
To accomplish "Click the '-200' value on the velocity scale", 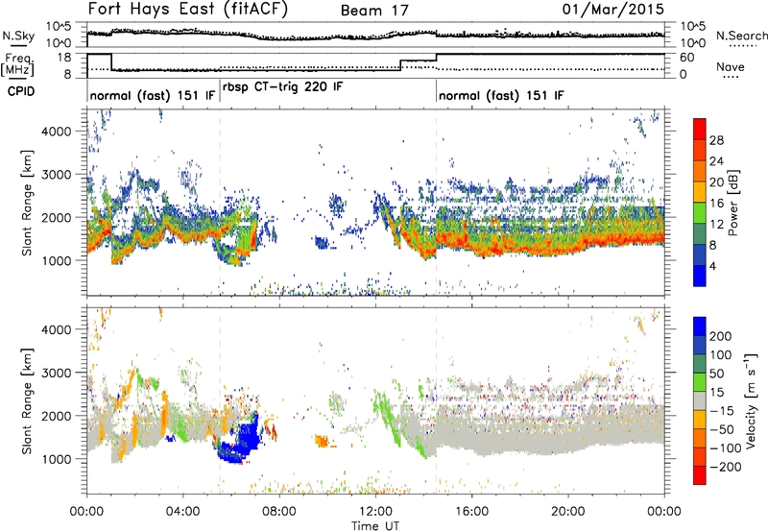I will tap(726, 467).
